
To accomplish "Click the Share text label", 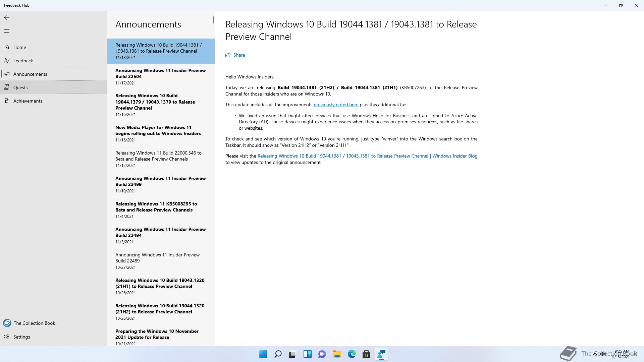I will 239,55.
